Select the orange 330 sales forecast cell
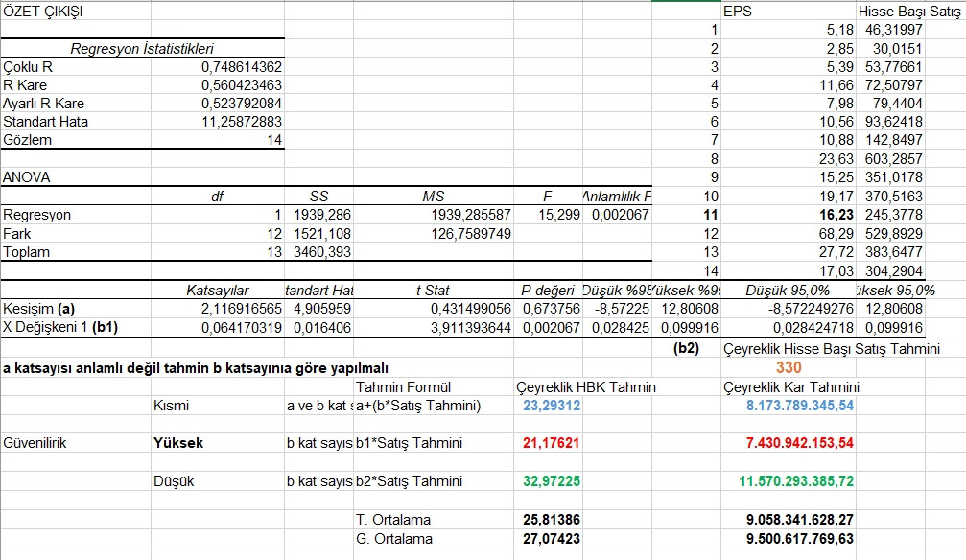 point(789,368)
